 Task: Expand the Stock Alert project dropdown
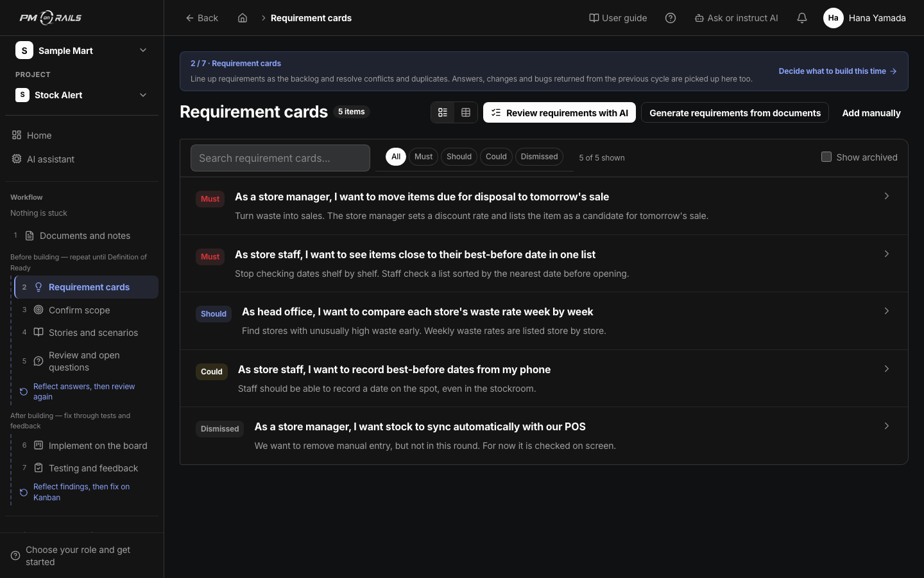(81, 95)
